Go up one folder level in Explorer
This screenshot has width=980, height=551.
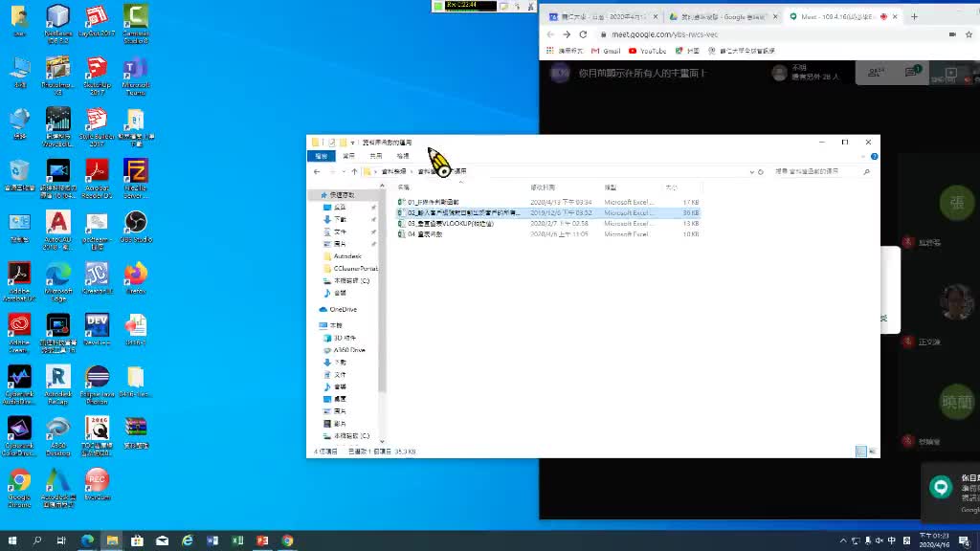pyautogui.click(x=354, y=172)
